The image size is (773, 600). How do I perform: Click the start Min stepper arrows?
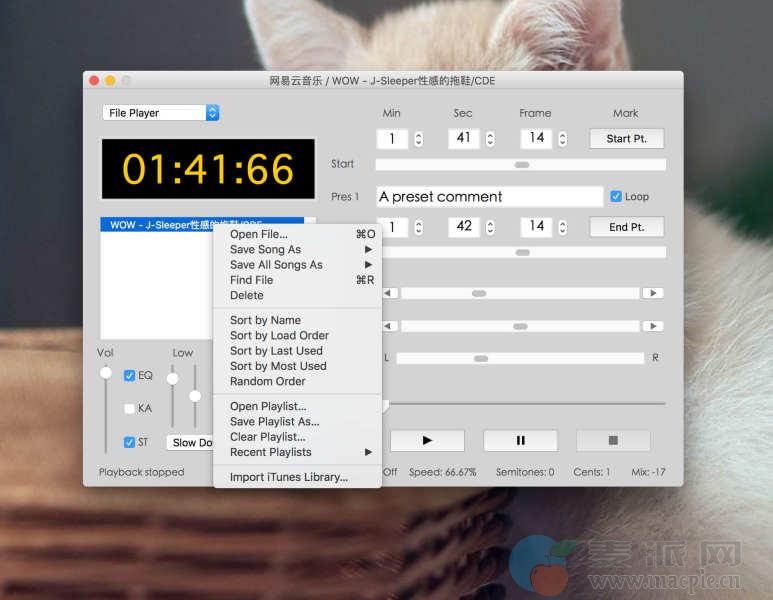[419, 139]
